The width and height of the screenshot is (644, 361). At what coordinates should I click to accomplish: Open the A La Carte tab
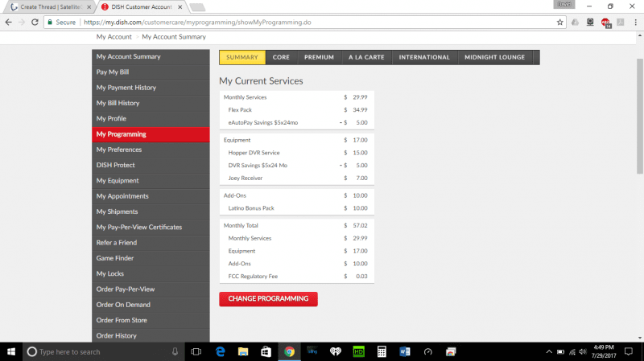[366, 57]
